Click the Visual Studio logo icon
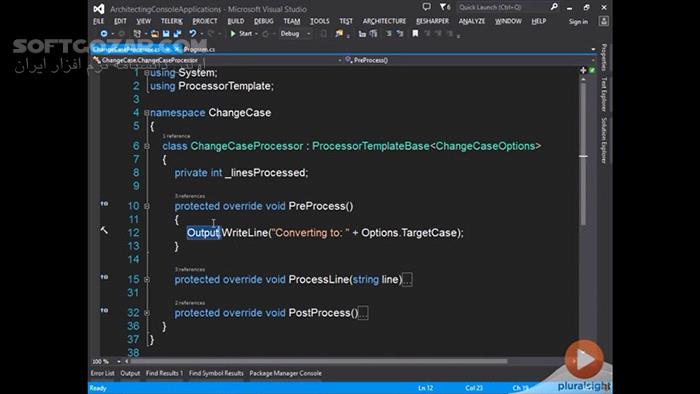Screen dimensions: 700x394 pyautogui.click(x=99, y=8)
